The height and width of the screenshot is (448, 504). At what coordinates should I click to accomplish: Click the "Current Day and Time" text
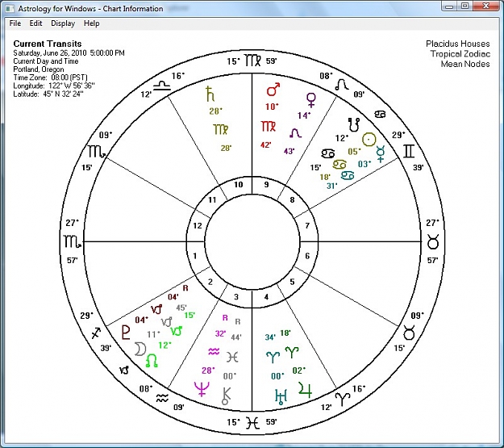(x=46, y=61)
